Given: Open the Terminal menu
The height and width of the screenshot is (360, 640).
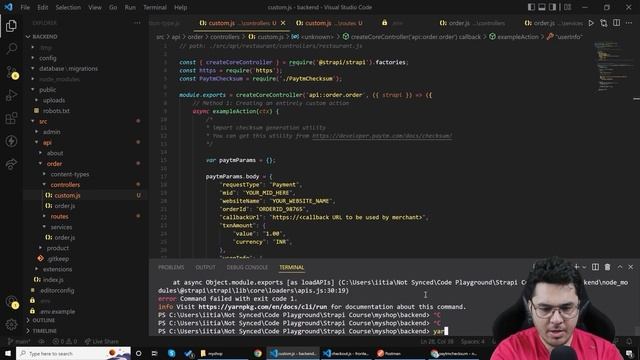Looking at the screenshot, I should (155, 7).
